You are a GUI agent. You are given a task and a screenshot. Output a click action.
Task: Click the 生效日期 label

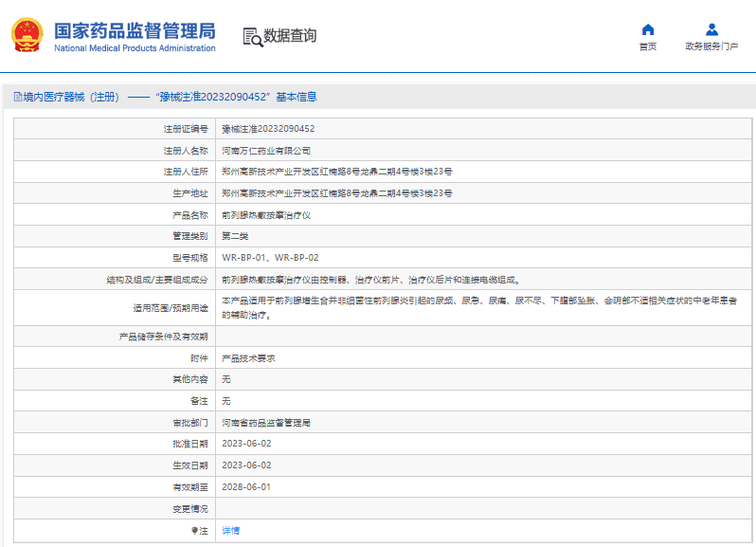click(190, 465)
